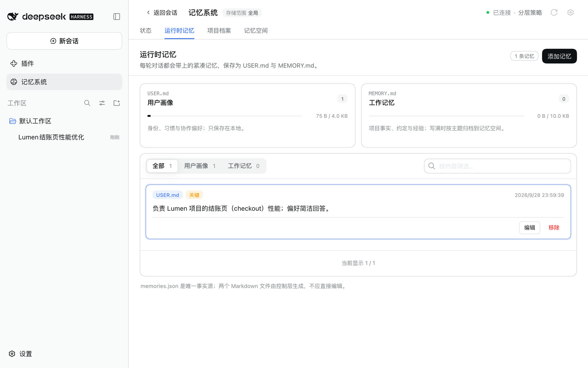Image resolution: width=588 pixels, height=368 pixels.
Task: Click the 已连接 · 分层策略 status
Action: pos(514,13)
